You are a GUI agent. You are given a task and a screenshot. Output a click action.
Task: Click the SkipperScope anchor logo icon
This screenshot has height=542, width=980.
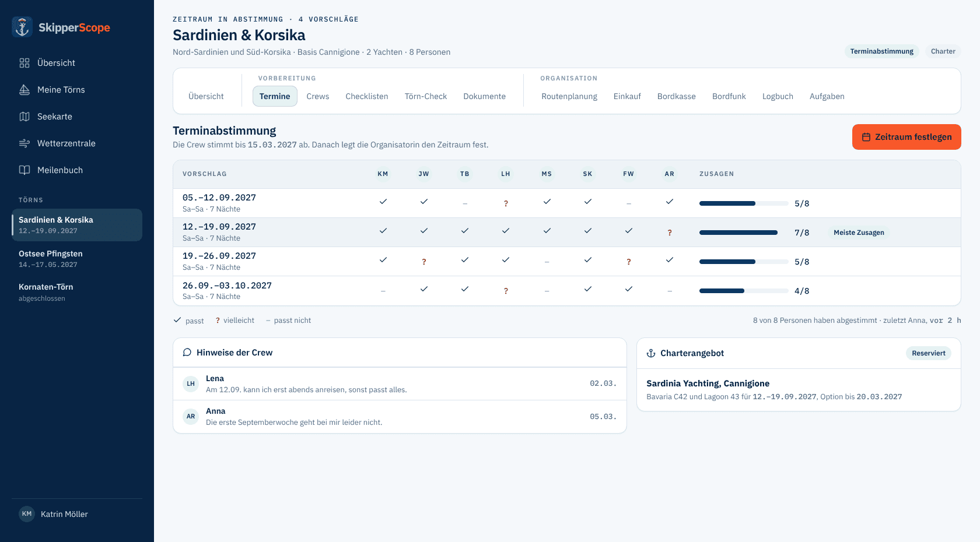[22, 27]
